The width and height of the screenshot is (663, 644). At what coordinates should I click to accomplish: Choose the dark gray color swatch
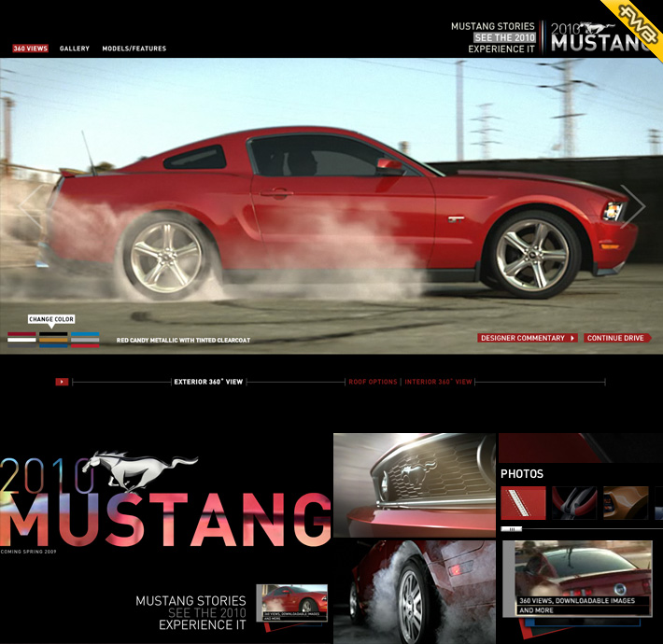pyautogui.click(x=21, y=345)
